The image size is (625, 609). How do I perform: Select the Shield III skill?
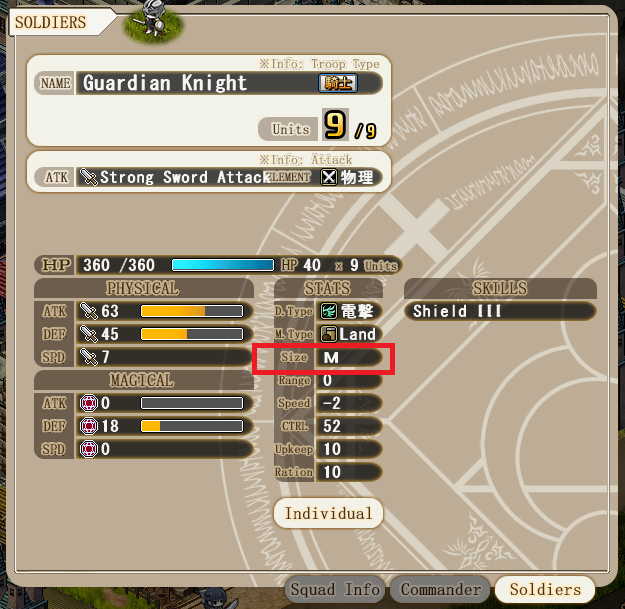point(500,311)
